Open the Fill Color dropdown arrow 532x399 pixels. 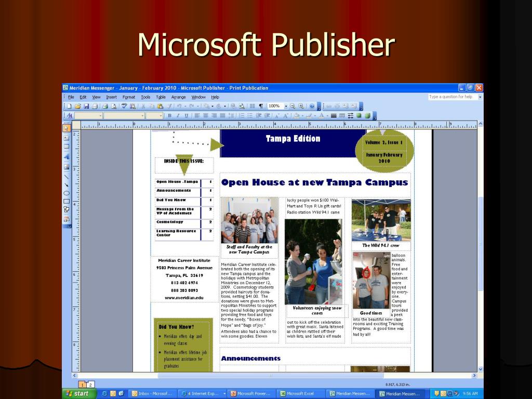coord(302,116)
